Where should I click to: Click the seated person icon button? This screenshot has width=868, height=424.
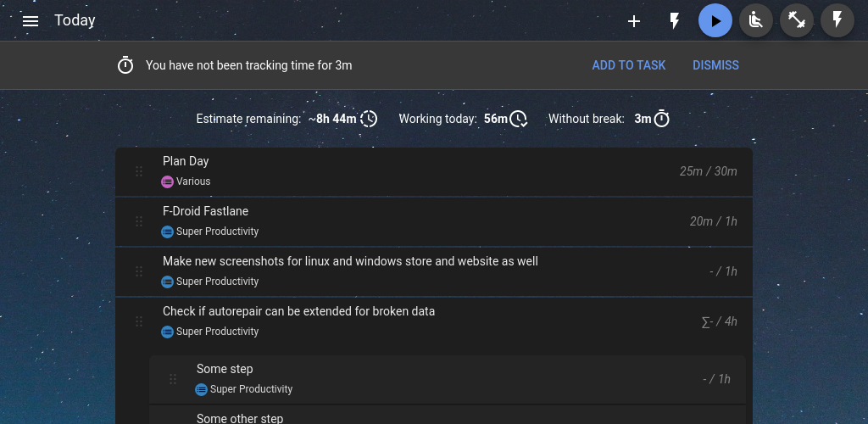[756, 21]
